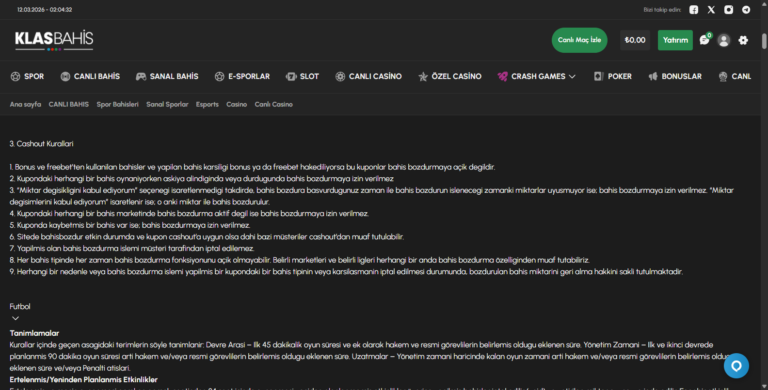The width and height of the screenshot is (768, 390).
Task: Open the Canlı Casino sub-navigation link
Action: click(x=273, y=104)
